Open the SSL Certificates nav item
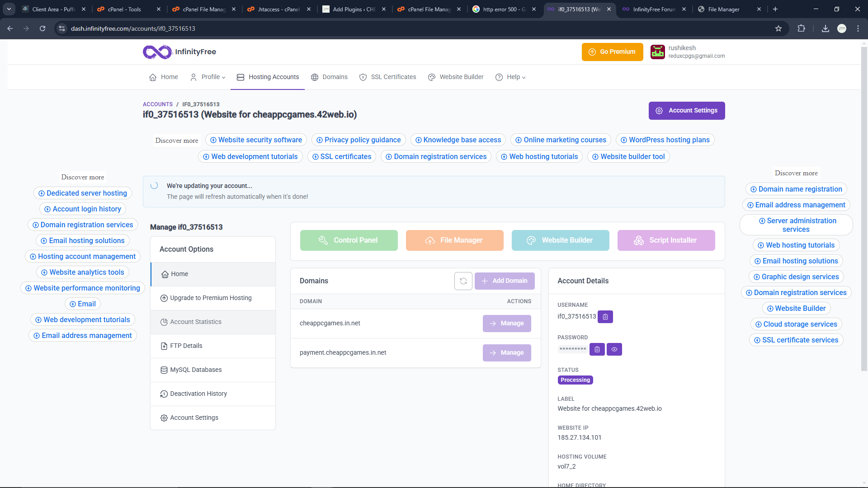Image resolution: width=868 pixels, height=488 pixels. (388, 77)
